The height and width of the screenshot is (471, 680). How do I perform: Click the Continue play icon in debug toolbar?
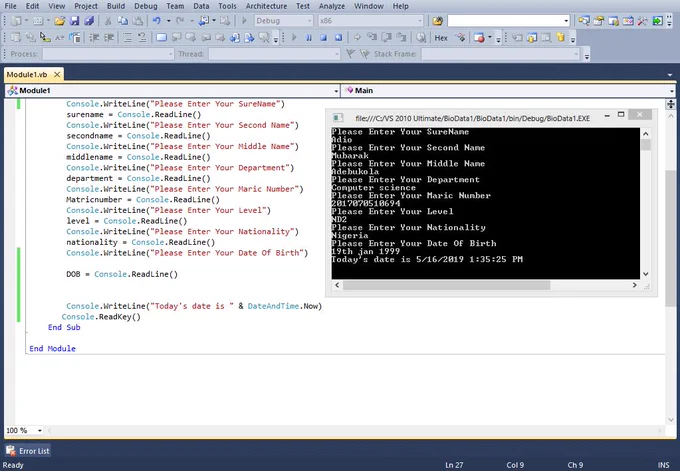294,38
